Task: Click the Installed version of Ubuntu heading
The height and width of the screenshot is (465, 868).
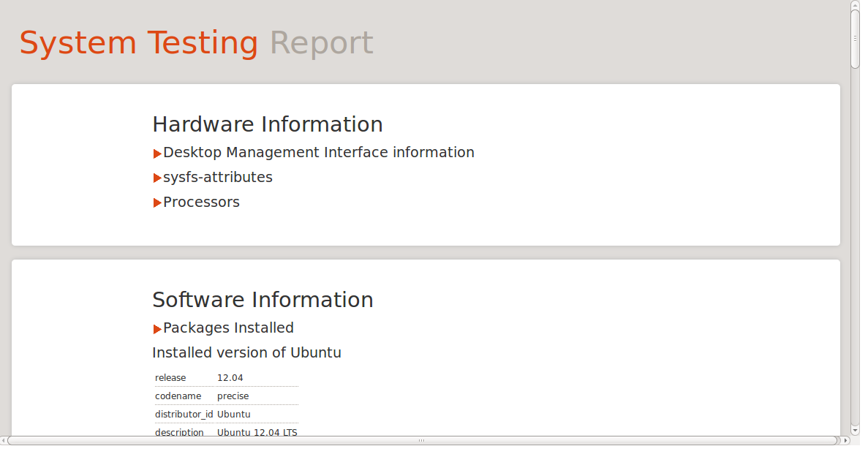Action: coord(246,353)
